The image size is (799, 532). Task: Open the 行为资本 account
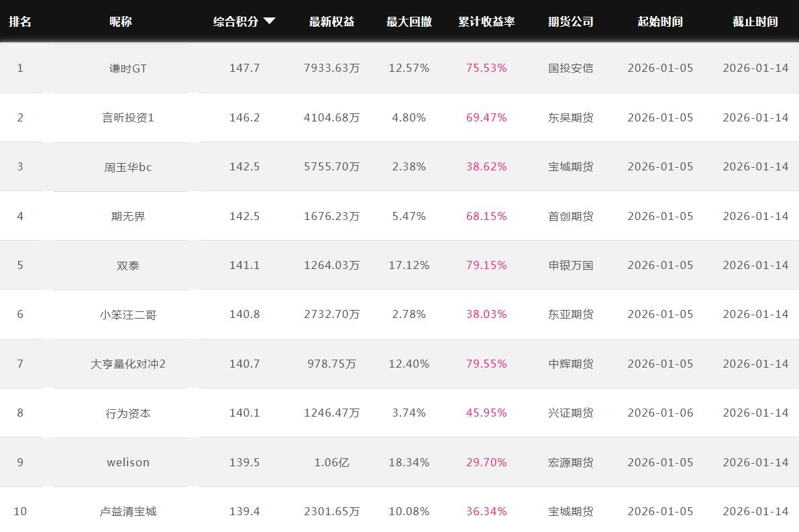[127, 413]
